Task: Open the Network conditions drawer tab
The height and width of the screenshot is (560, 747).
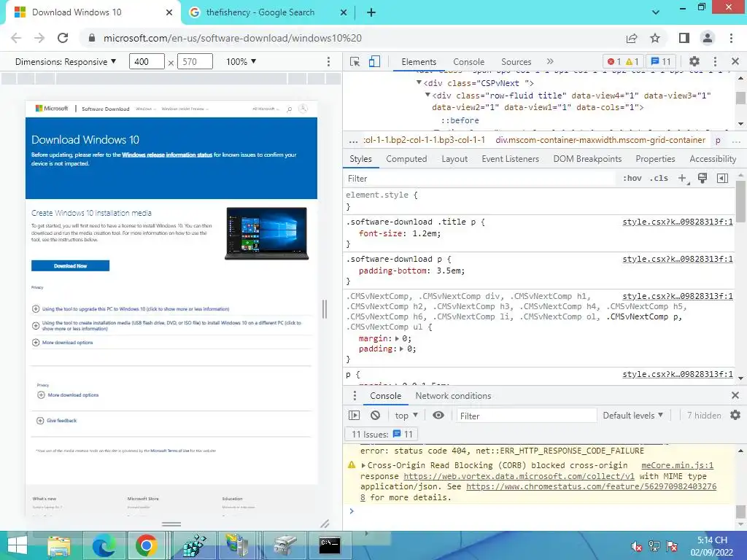Action: point(453,396)
